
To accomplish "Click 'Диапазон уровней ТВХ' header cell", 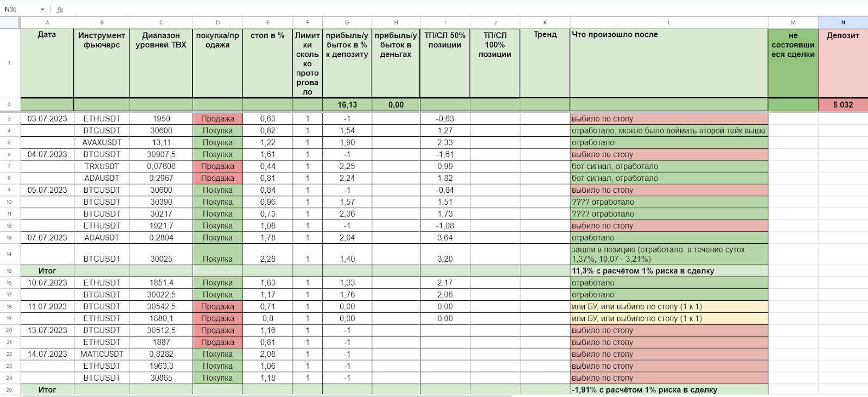I will coord(161,63).
